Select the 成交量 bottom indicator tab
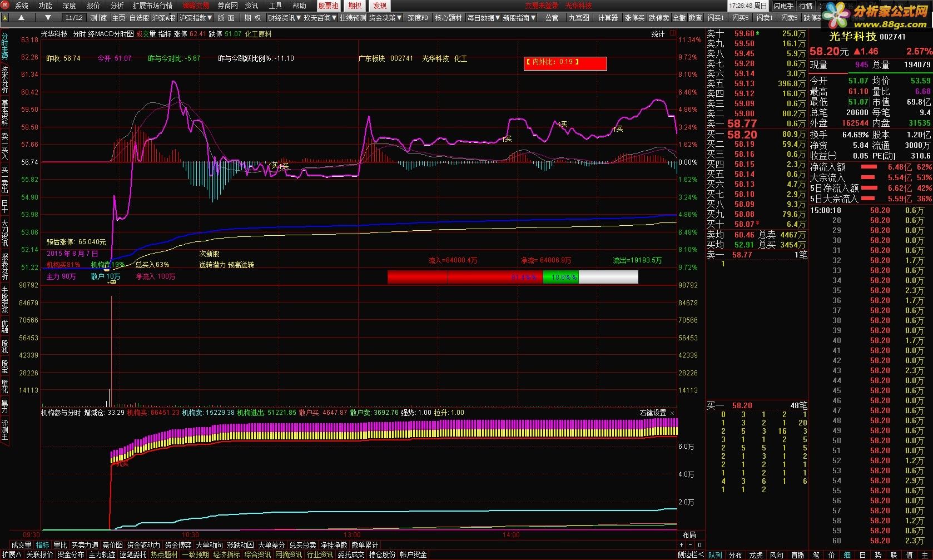 (21, 545)
